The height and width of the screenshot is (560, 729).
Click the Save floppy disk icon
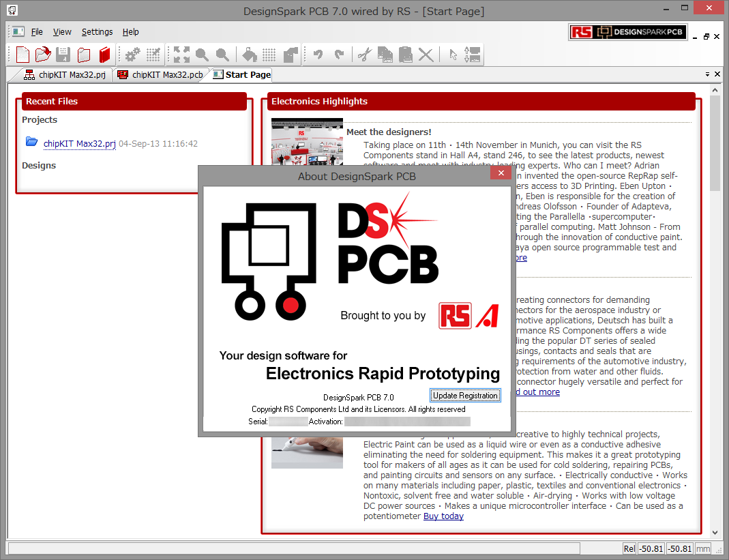tap(63, 55)
